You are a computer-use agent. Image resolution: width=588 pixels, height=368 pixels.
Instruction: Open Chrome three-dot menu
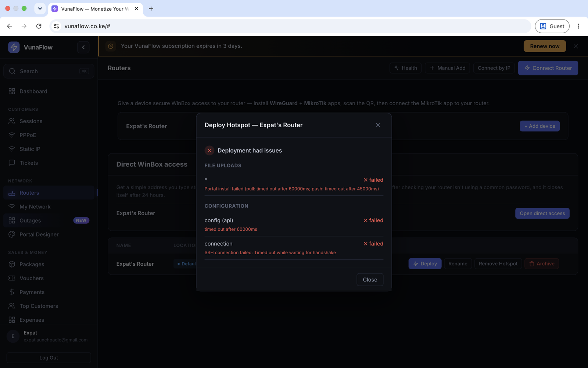[x=578, y=26]
